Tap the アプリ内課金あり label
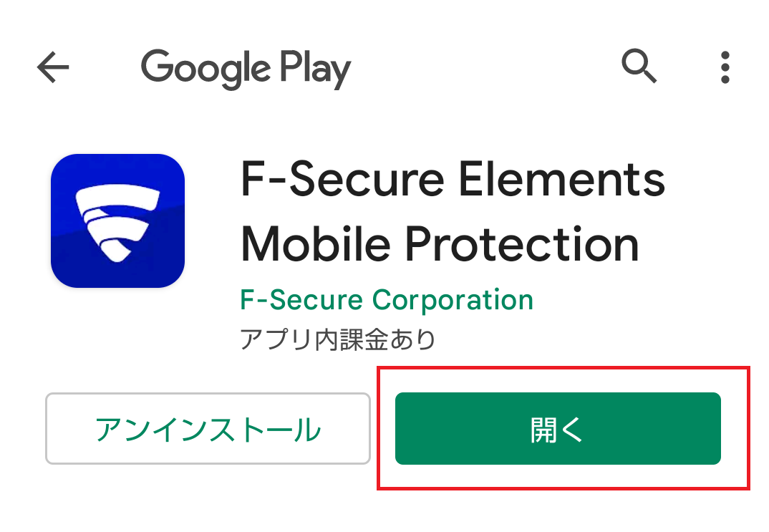Viewport: 769px width, 532px height. pos(337,339)
